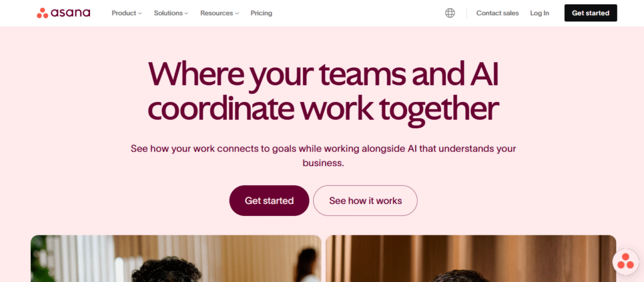This screenshot has height=282, width=644.
Task: Click the chevron arrow beside Product
Action: coord(140,13)
